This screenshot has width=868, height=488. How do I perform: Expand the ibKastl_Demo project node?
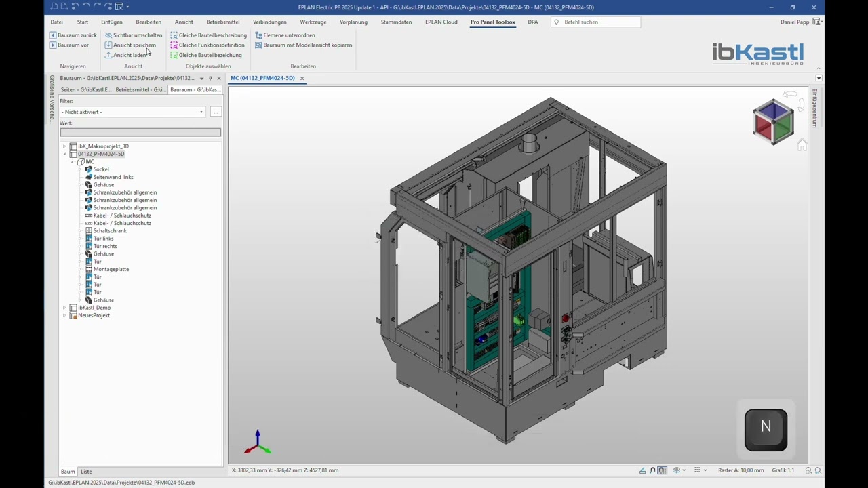(65, 308)
